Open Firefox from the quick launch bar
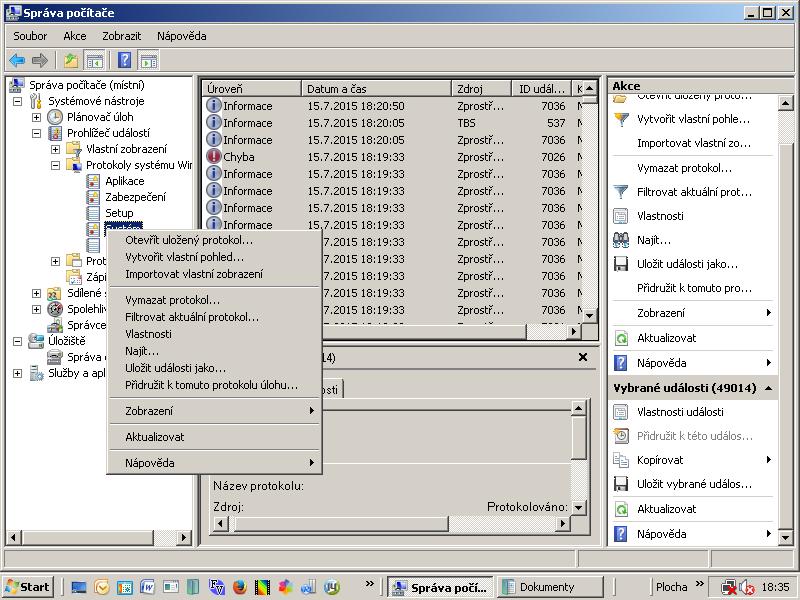This screenshot has width=800, height=600. [238, 587]
